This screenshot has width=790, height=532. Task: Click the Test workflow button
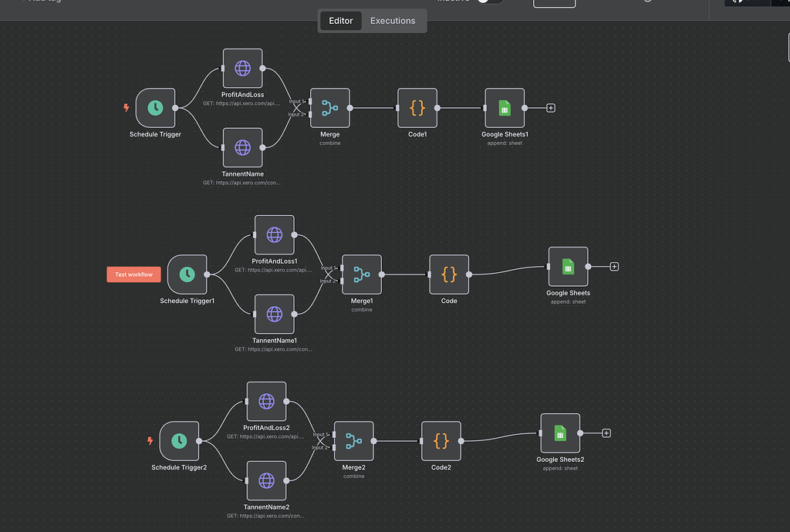[133, 274]
